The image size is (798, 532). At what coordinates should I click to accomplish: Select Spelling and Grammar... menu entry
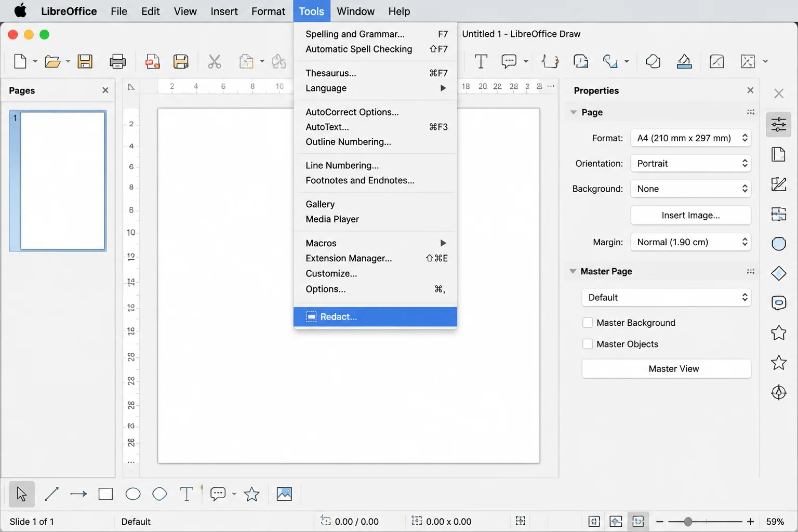375,34
